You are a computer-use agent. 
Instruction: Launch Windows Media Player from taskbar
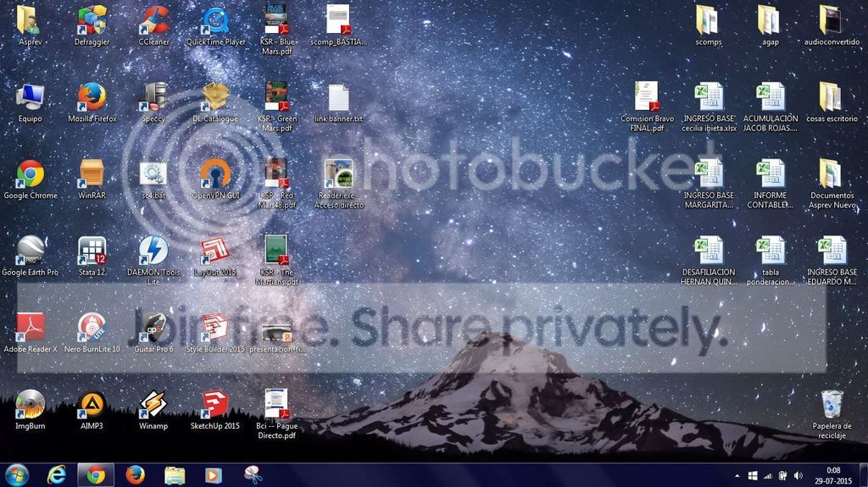point(213,475)
